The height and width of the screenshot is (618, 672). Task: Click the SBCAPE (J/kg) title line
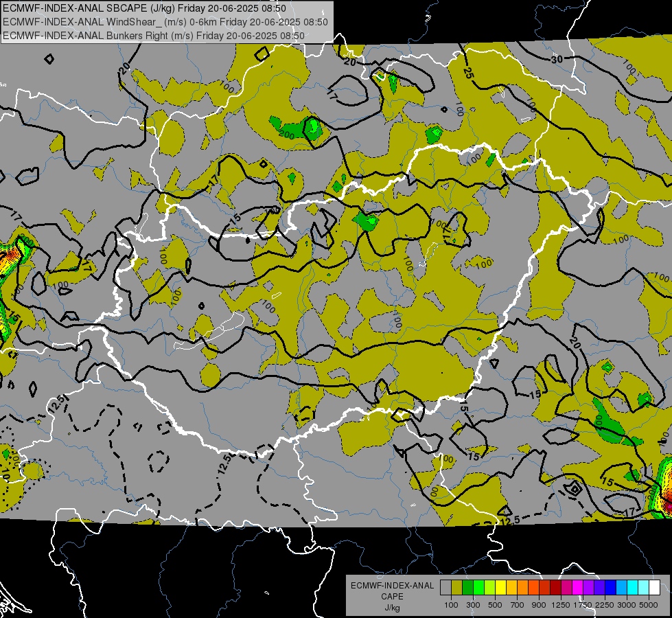pos(144,8)
